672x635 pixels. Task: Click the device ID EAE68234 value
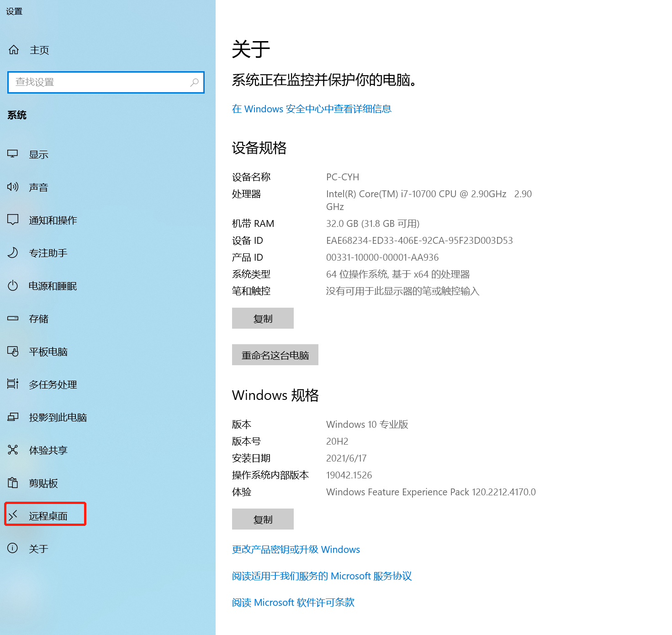419,241
